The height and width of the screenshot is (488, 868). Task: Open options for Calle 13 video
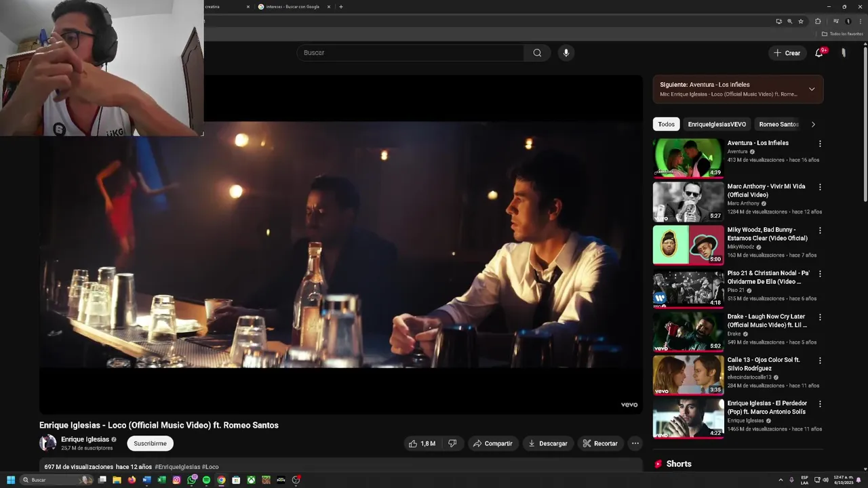(820, 361)
